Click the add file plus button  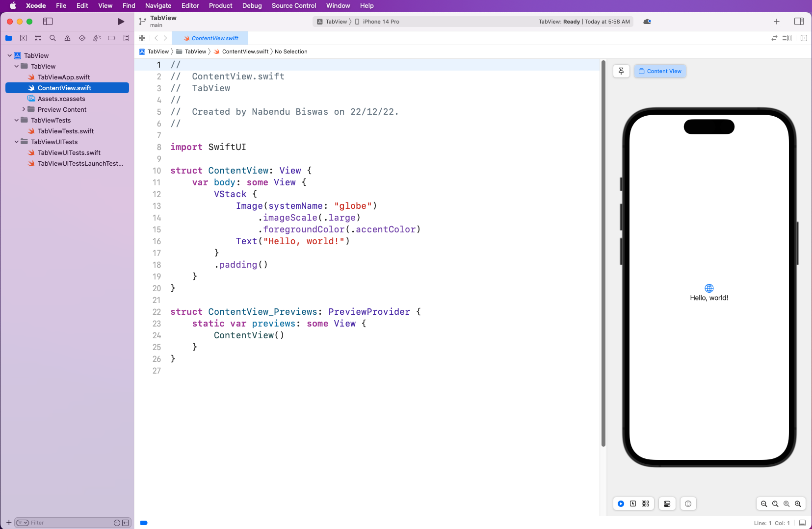point(8,523)
